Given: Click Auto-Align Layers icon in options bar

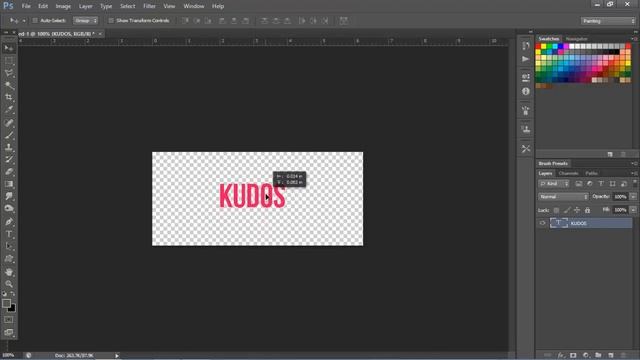Looking at the screenshot, I should [x=344, y=20].
